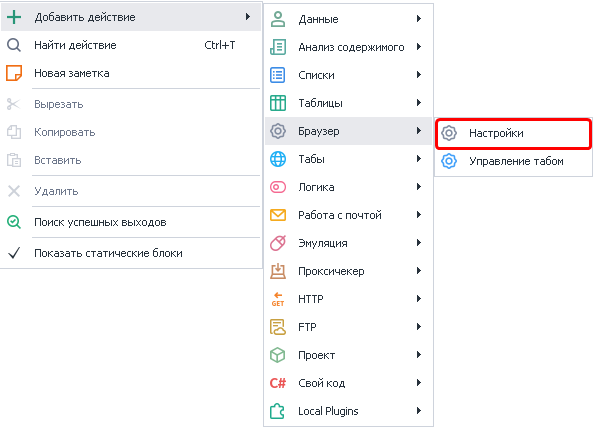Click the magnifier icon beside Найти действие
Viewport: 598px width, 432px height.
(14, 45)
